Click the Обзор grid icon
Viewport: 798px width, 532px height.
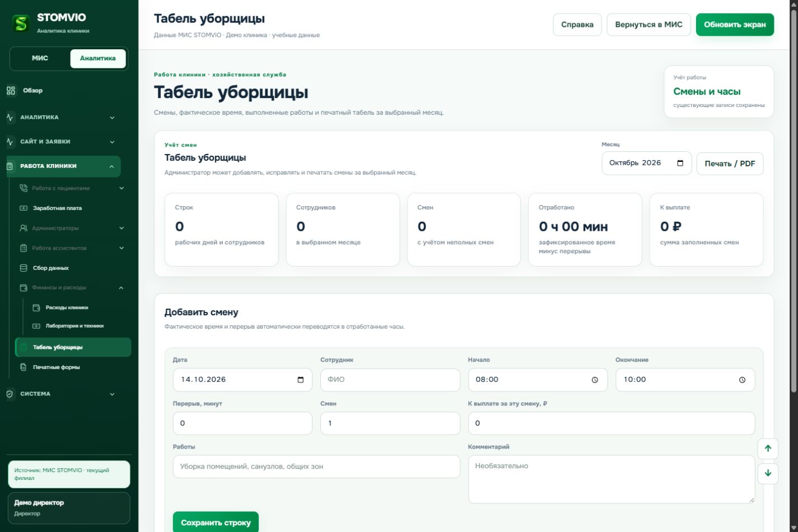[x=11, y=90]
